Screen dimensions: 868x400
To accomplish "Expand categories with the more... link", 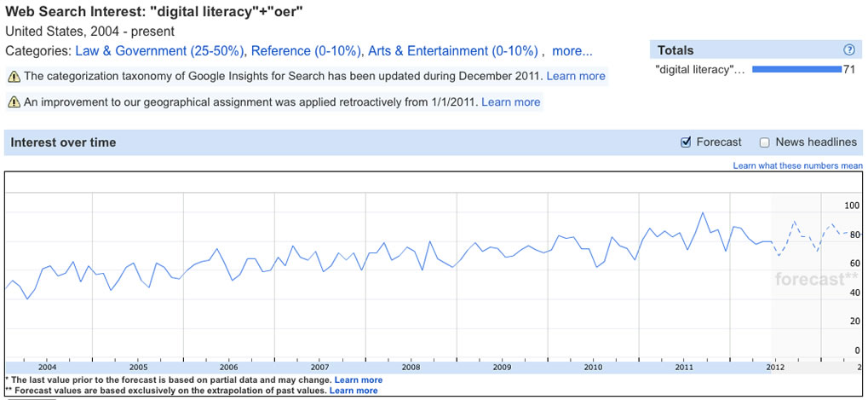I will [x=572, y=51].
